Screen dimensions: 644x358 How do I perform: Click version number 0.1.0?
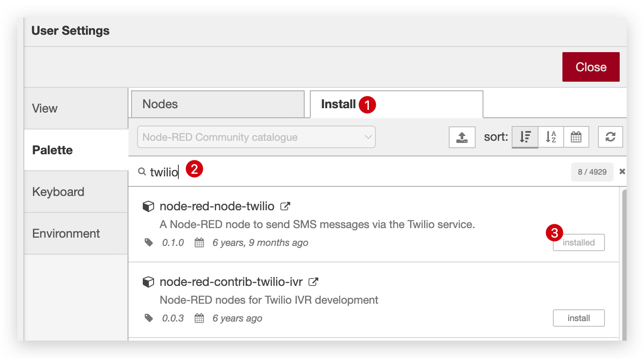(x=173, y=242)
